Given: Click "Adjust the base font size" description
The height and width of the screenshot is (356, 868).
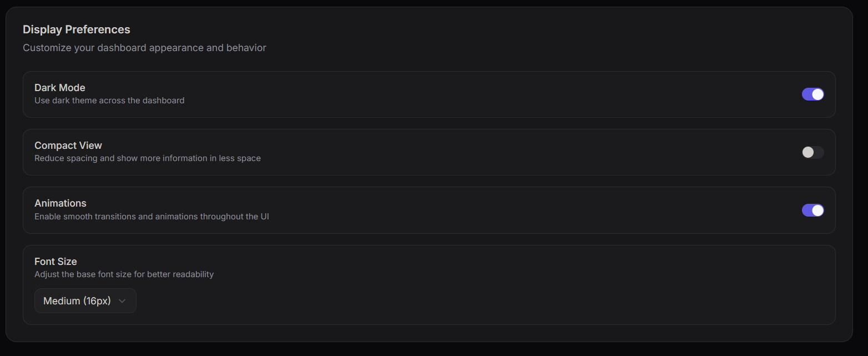Looking at the screenshot, I should pos(124,274).
